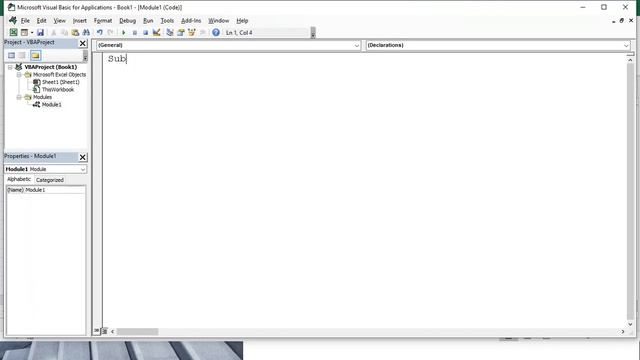Open Properties Window toolbar icon
The width and height of the screenshot is (640, 360).
(x=180, y=32)
